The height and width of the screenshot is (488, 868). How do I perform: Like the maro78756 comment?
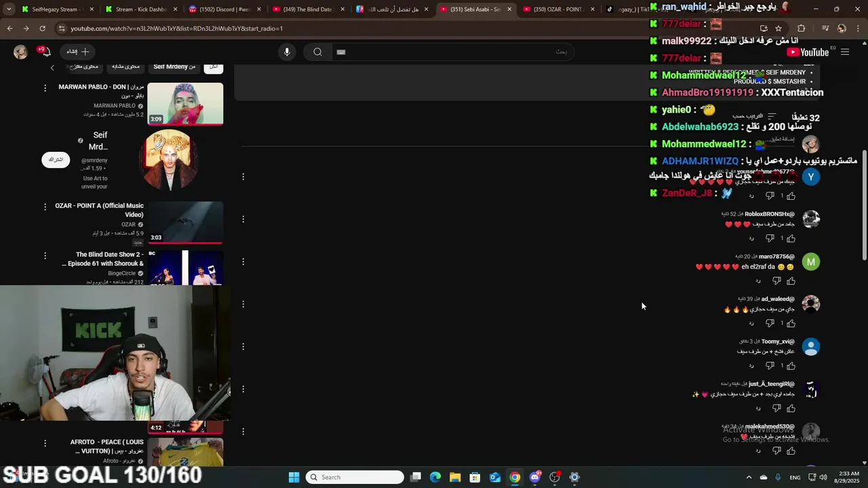[x=791, y=281]
